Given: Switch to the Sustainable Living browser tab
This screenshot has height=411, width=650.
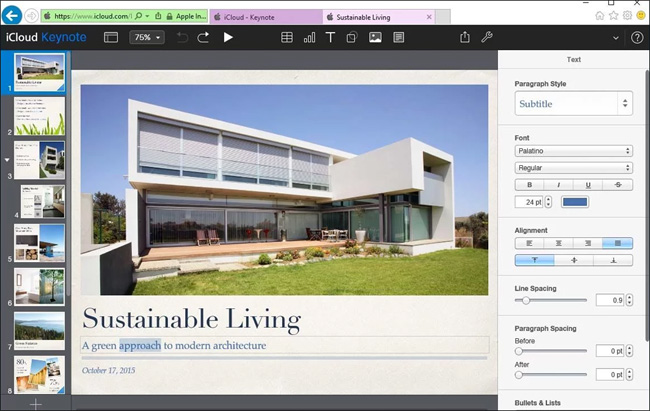Looking at the screenshot, I should coord(375,17).
